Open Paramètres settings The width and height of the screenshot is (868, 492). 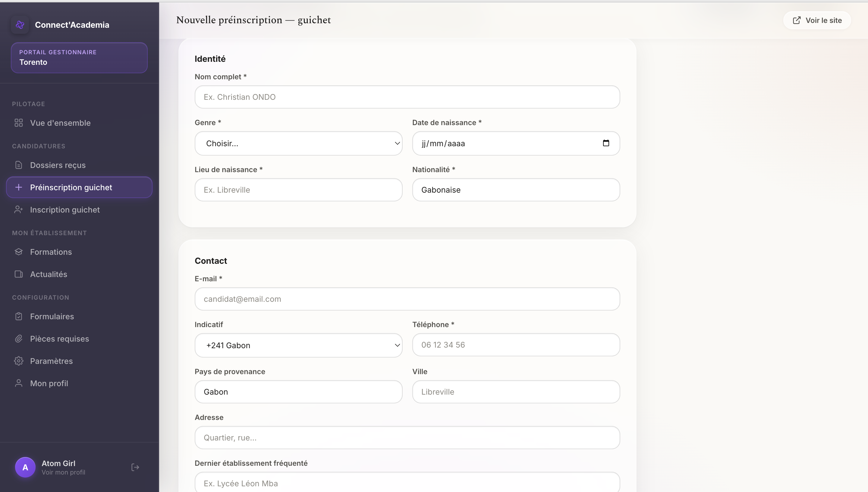(79, 361)
